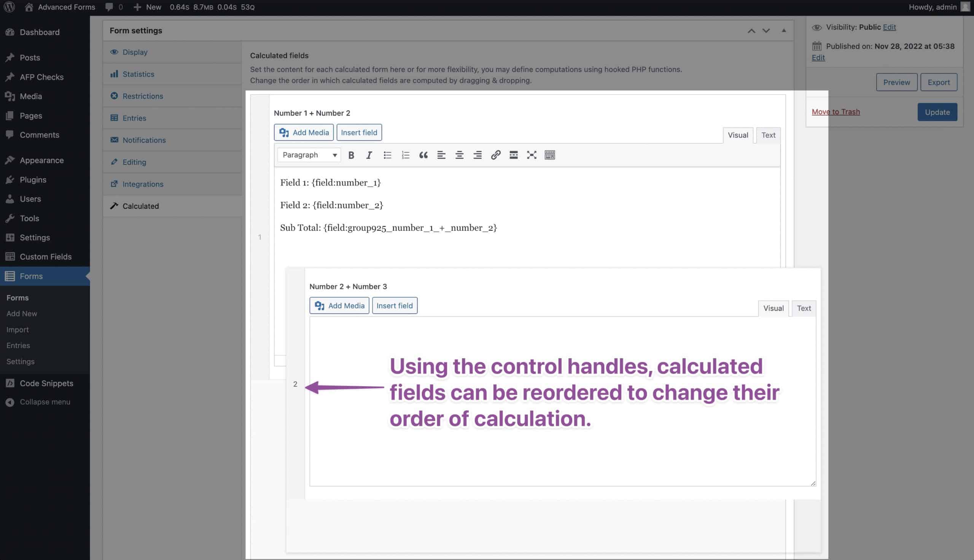
Task: Click the Update button
Action: coord(937,112)
